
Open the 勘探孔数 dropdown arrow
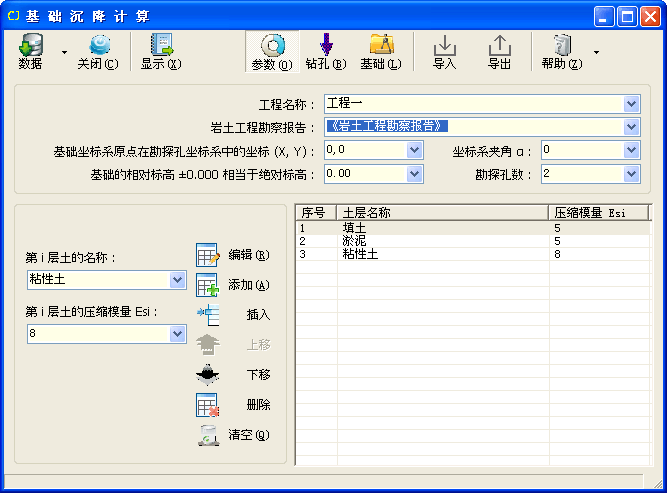click(x=631, y=174)
